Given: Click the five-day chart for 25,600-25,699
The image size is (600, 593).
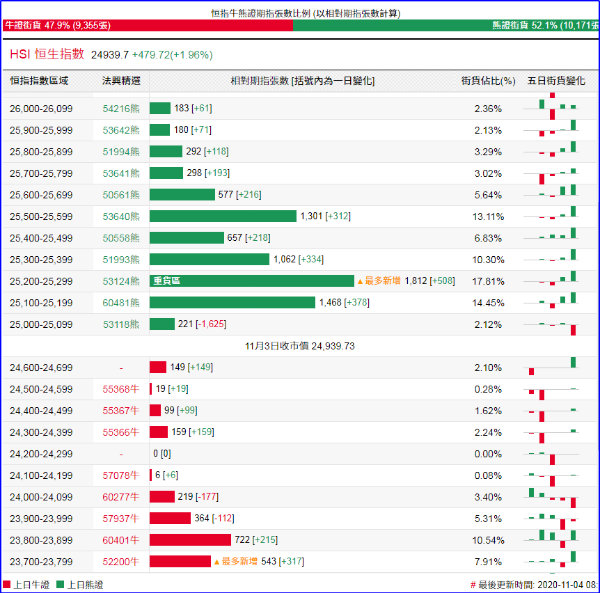Looking at the screenshot, I should [551, 192].
